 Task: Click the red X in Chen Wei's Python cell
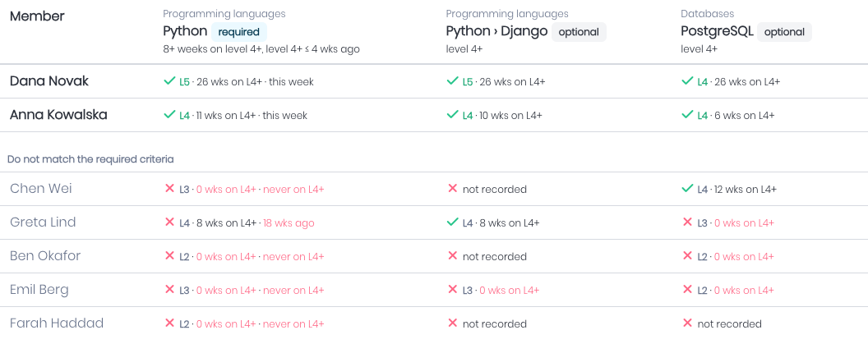170,189
